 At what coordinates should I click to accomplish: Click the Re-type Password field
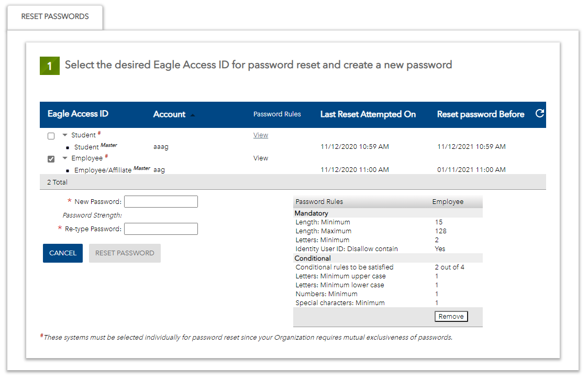point(161,229)
